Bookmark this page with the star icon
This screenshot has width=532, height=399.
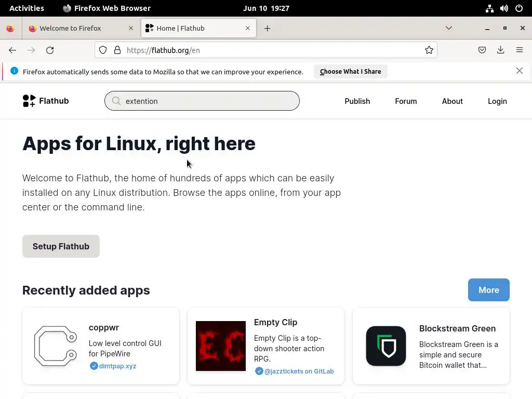tap(429, 50)
